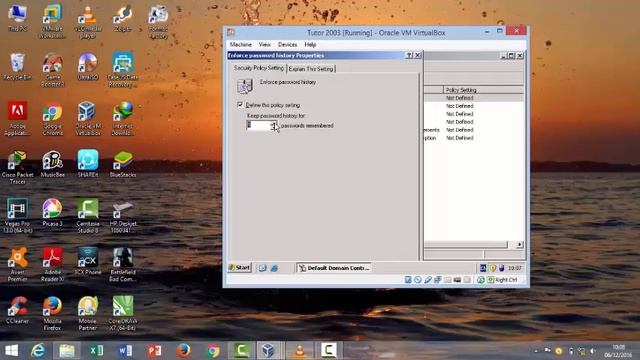Open PowerPoint from host taskbar
This screenshot has height=360, width=640.
pyautogui.click(x=154, y=351)
